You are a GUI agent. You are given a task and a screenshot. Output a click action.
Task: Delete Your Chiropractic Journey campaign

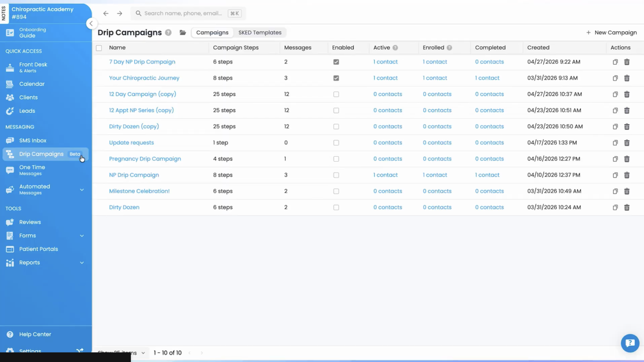pos(627,78)
